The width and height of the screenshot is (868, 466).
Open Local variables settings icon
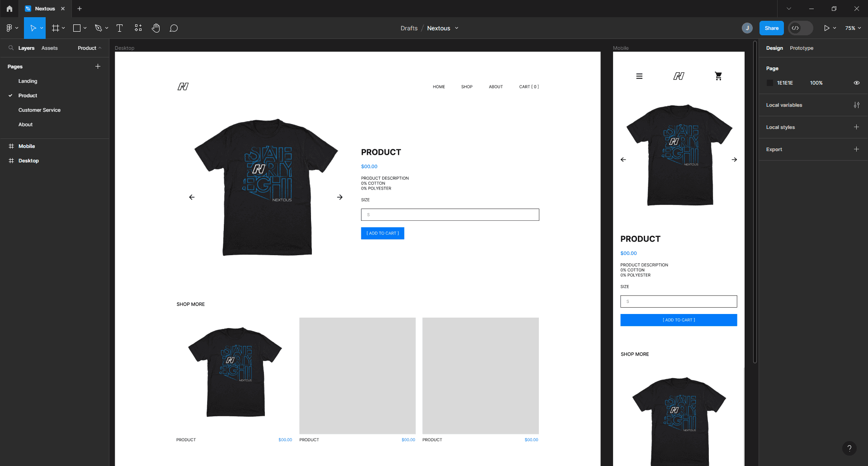(x=856, y=105)
